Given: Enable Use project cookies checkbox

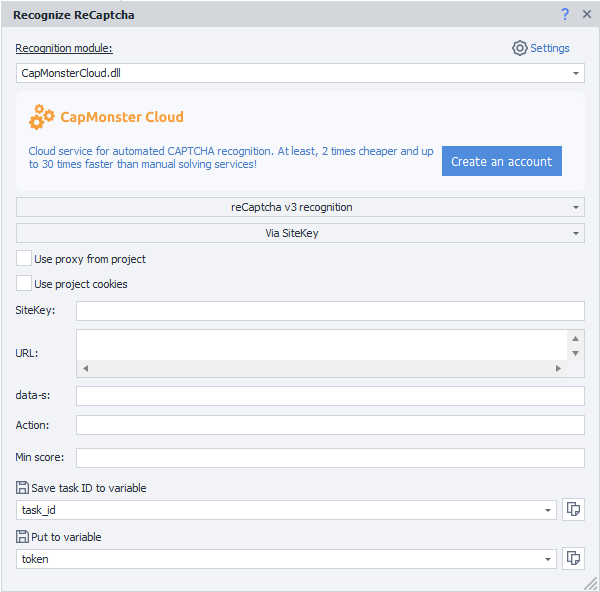Looking at the screenshot, I should tap(24, 284).
